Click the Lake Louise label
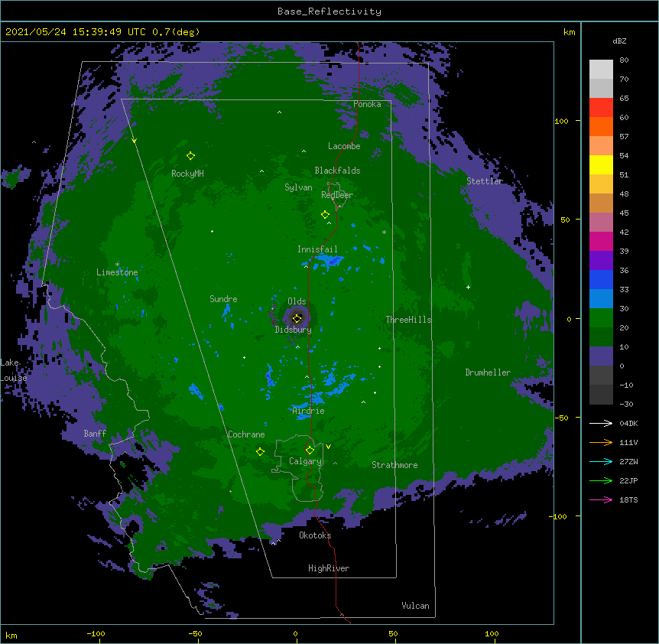This screenshot has width=659, height=644. click(x=13, y=370)
